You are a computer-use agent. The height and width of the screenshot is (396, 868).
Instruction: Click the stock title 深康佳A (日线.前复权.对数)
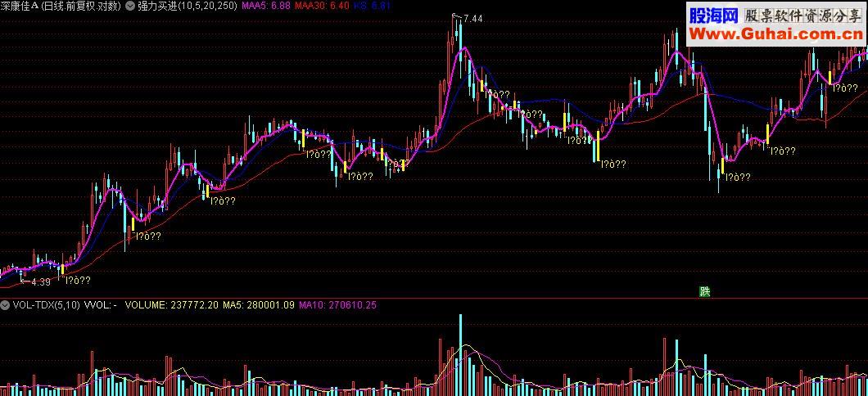pyautogui.click(x=61, y=6)
